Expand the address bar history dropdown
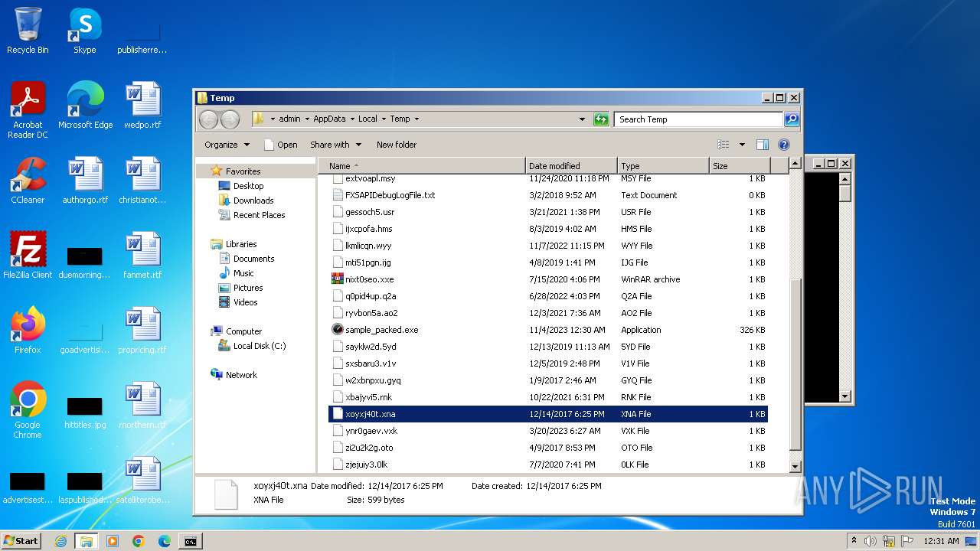The width and height of the screenshot is (980, 551). (x=583, y=119)
